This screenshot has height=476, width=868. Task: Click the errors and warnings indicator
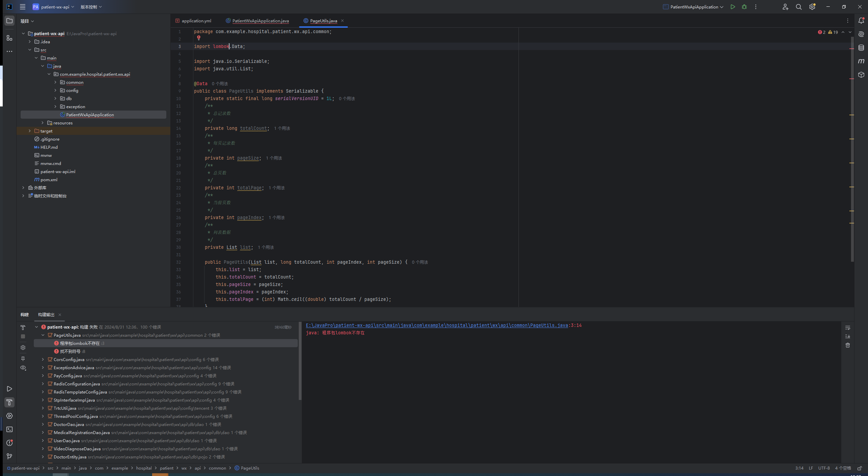tap(828, 32)
